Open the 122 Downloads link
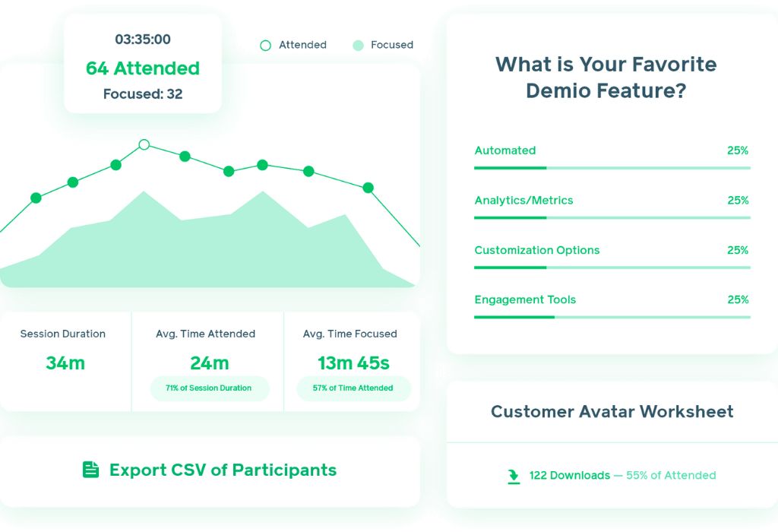 coord(569,476)
